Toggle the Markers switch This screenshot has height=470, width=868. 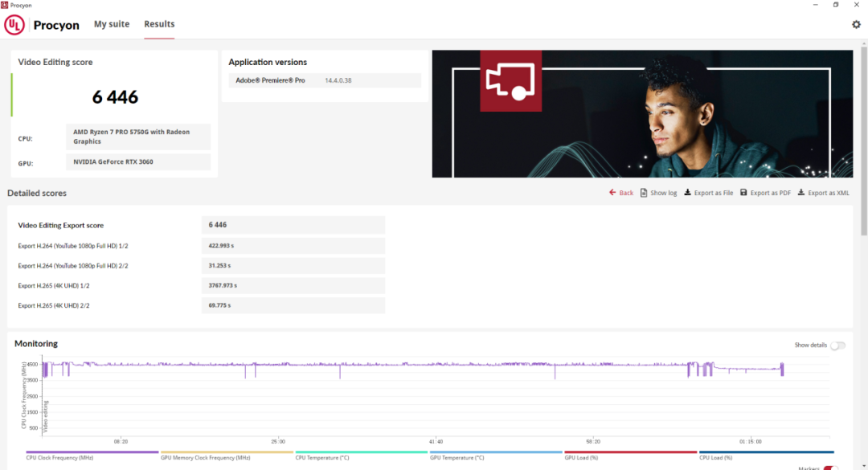point(830,468)
